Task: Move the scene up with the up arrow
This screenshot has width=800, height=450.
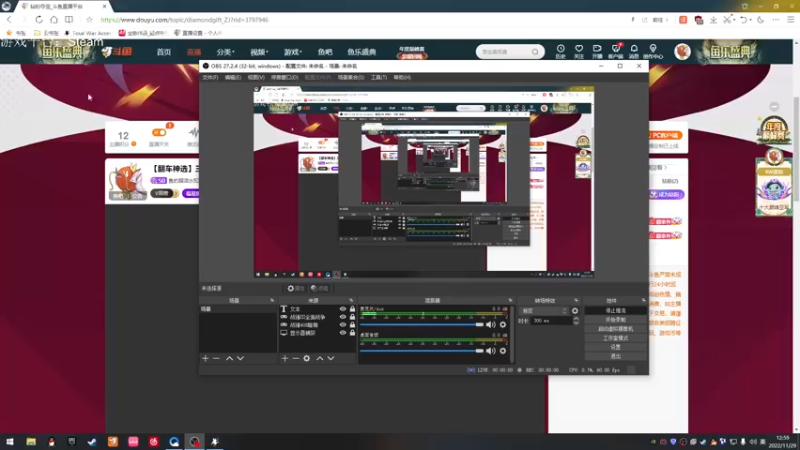Action: [230, 359]
